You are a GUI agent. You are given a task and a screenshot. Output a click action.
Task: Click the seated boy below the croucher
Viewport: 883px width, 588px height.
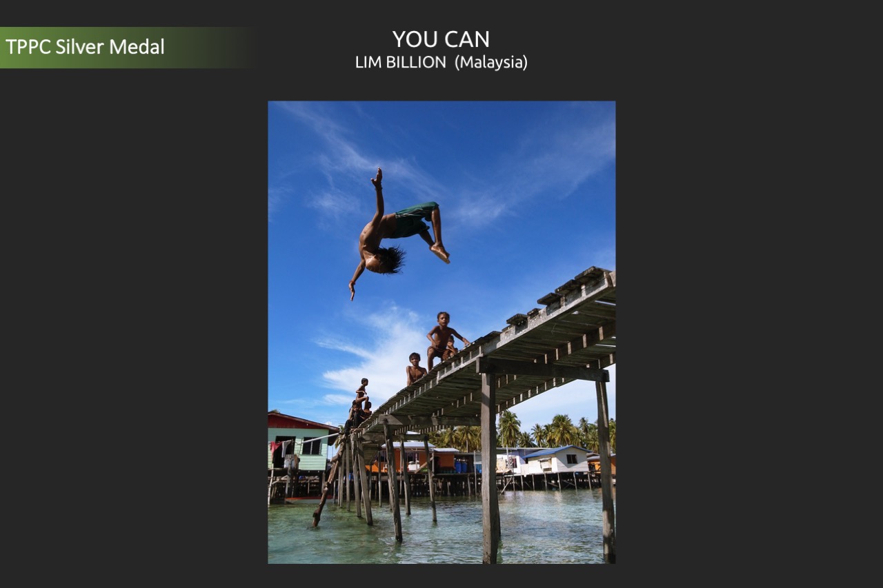(x=415, y=369)
